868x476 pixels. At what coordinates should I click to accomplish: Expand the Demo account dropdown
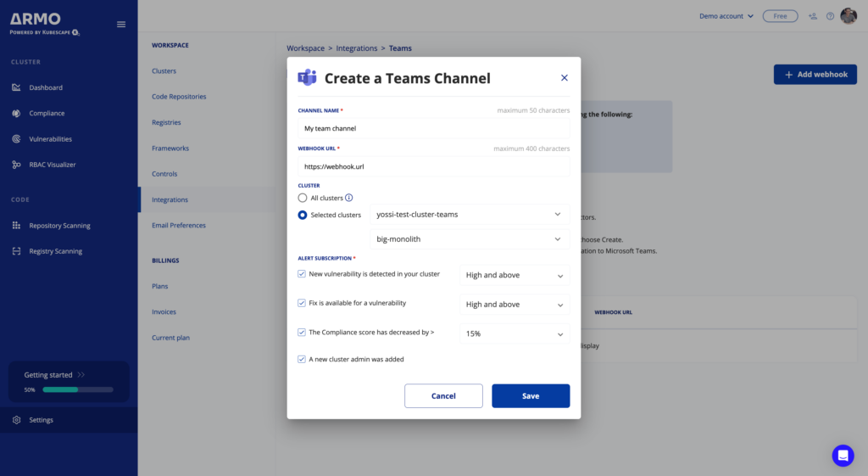pyautogui.click(x=726, y=16)
